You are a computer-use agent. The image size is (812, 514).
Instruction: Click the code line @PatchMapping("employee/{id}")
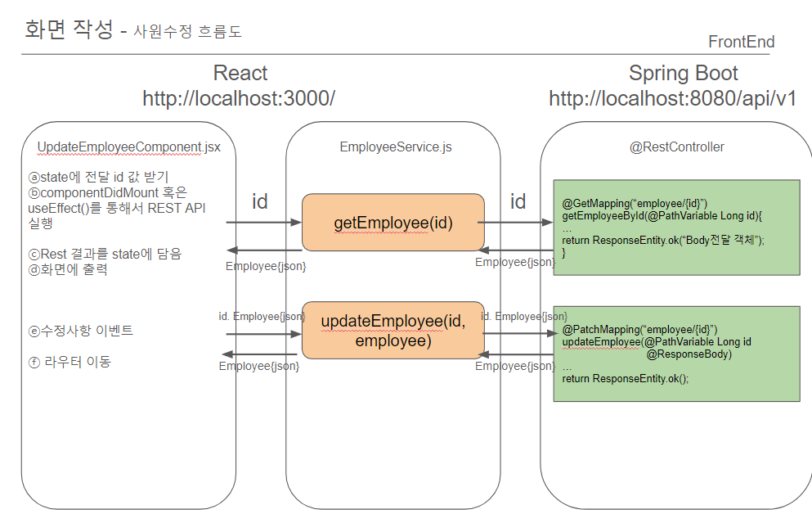click(639, 330)
